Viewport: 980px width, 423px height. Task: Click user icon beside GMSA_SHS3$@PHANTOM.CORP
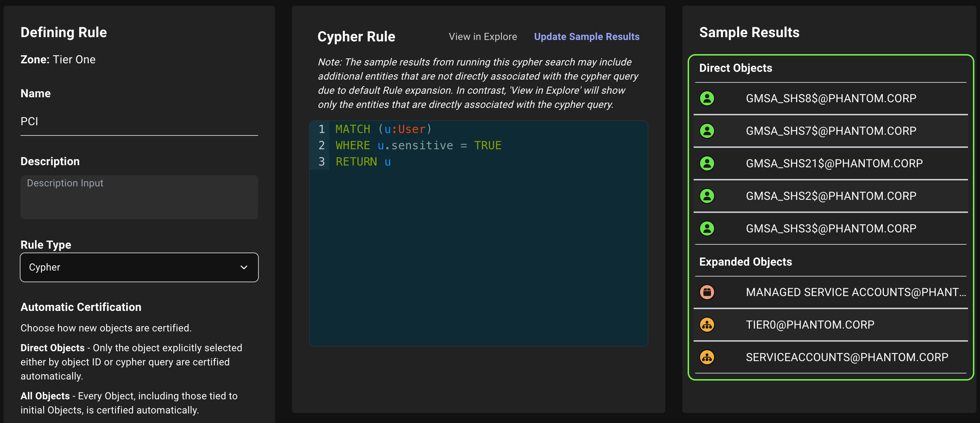pyautogui.click(x=707, y=228)
